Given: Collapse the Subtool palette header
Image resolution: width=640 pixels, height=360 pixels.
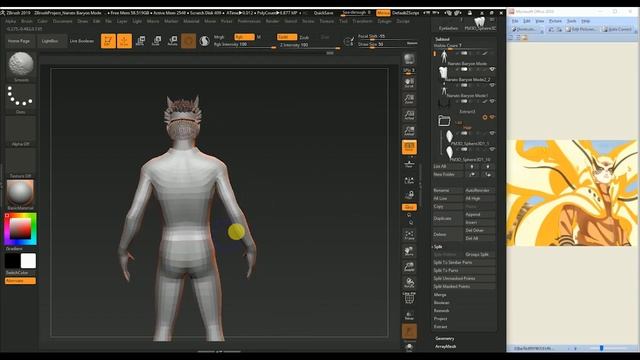Looking at the screenshot, I should point(442,39).
